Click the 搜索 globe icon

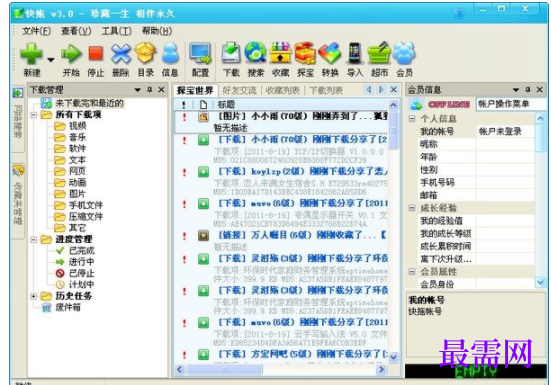[x=255, y=53]
